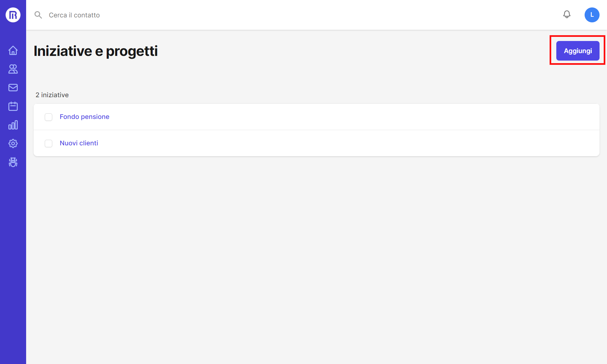Click the Aggiungi button

pyautogui.click(x=577, y=51)
